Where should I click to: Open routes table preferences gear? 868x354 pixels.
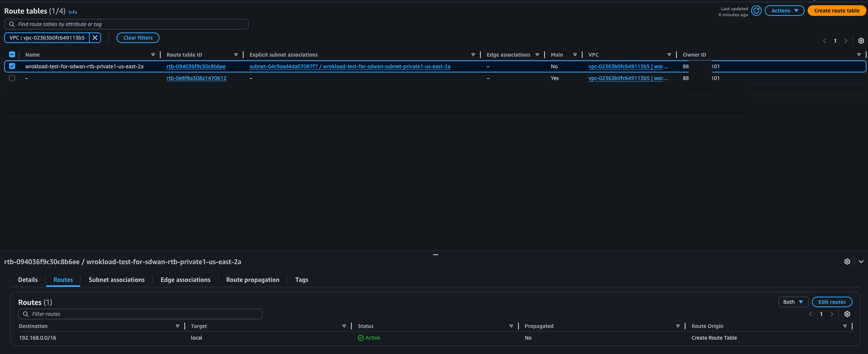tap(847, 314)
